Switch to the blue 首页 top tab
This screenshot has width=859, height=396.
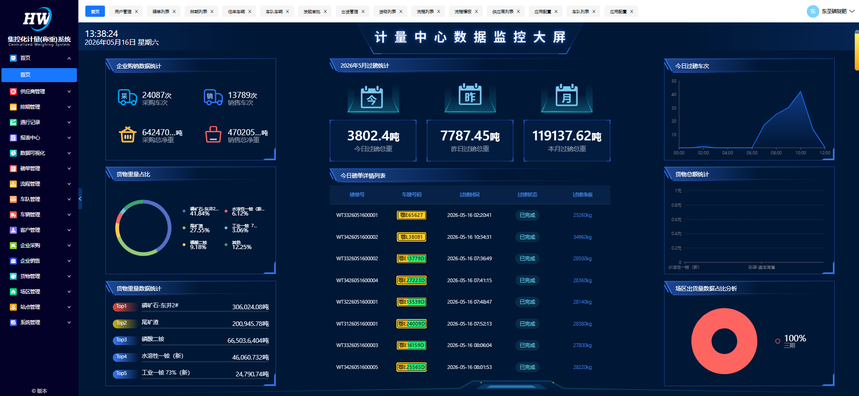tap(95, 11)
